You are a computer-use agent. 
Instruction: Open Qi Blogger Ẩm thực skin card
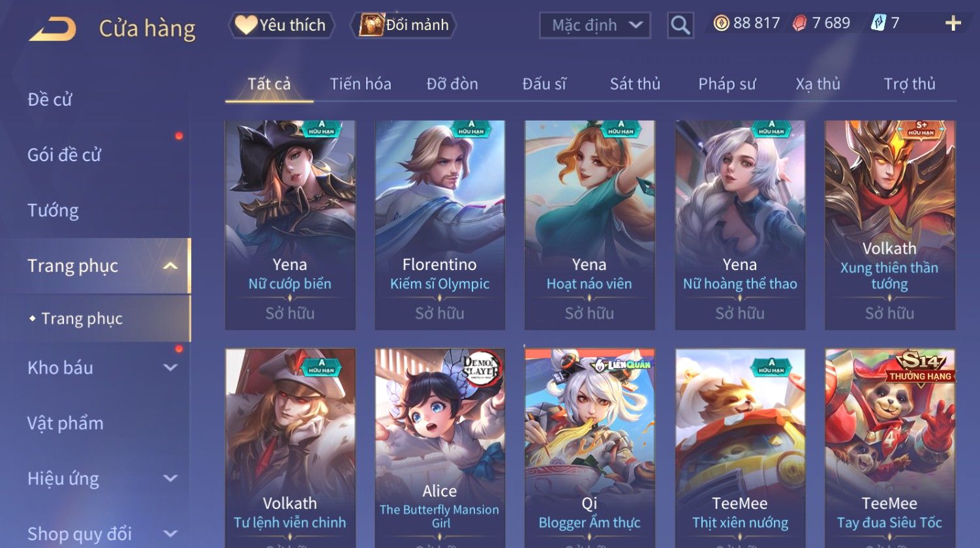[590, 448]
